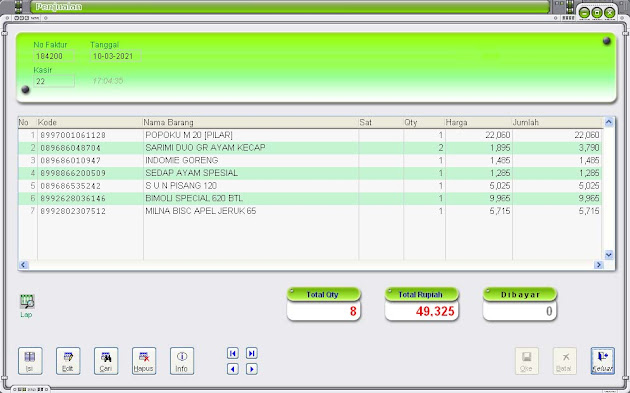Click the Isi button icon

click(x=30, y=360)
